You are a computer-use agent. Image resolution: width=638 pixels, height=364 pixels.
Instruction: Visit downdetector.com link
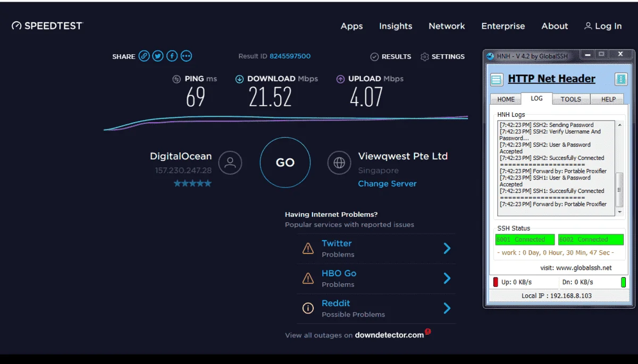pyautogui.click(x=389, y=335)
